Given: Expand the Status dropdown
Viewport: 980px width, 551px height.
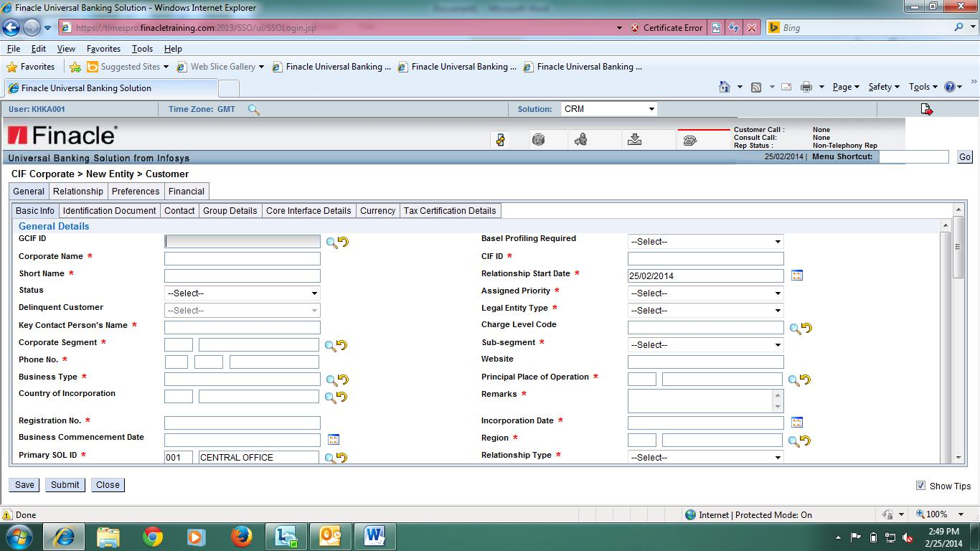Looking at the screenshot, I should [314, 293].
